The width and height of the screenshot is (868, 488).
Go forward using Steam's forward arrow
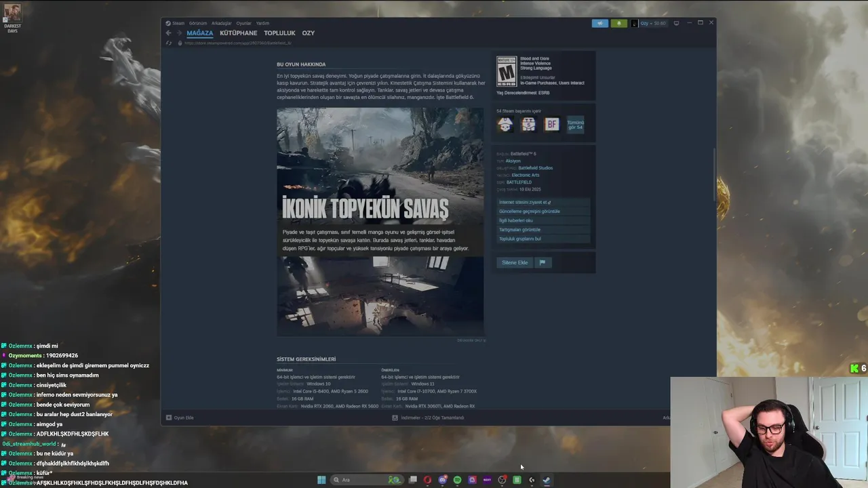(179, 33)
